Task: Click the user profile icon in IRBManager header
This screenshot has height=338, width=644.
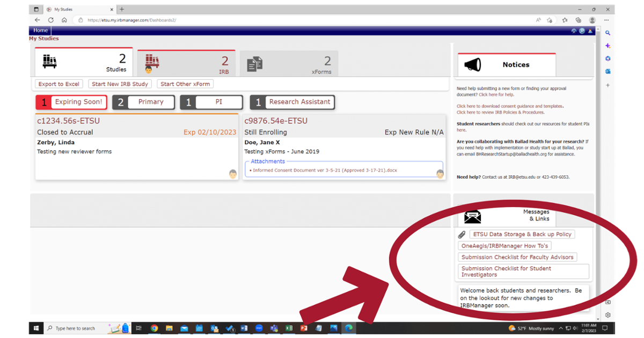Action: 590,31
